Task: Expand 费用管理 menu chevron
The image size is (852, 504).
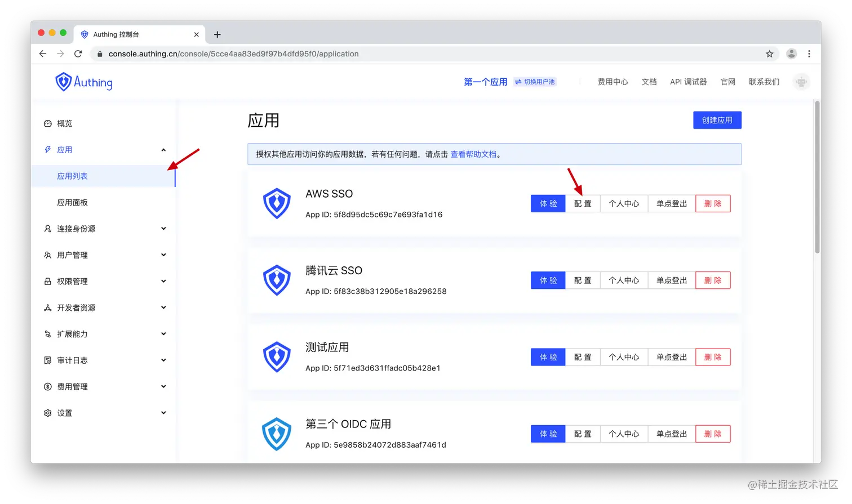Action: coord(163,386)
